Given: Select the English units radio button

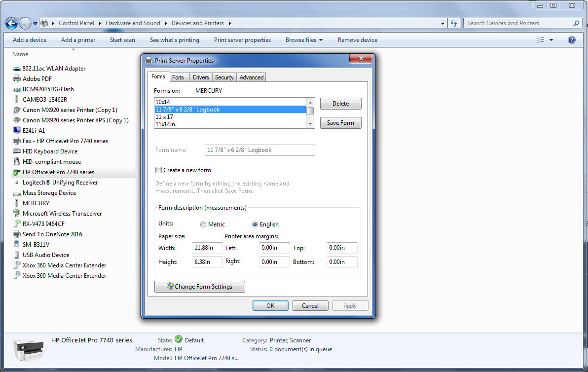Looking at the screenshot, I should coord(255,224).
